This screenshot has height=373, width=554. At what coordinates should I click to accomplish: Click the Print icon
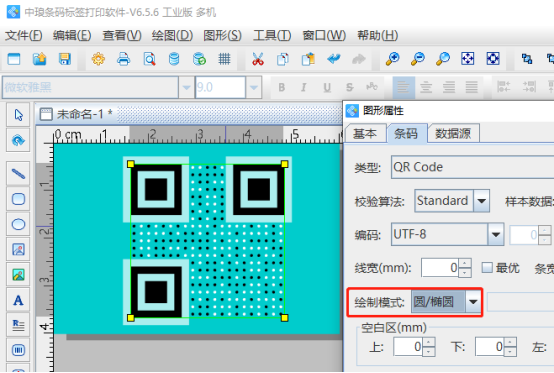[x=123, y=59]
